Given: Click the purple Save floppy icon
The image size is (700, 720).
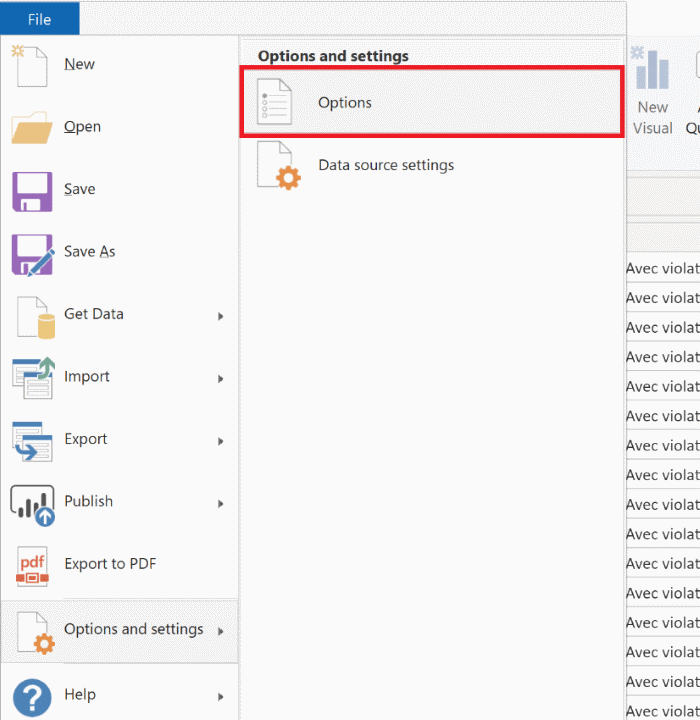Looking at the screenshot, I should click(32, 191).
